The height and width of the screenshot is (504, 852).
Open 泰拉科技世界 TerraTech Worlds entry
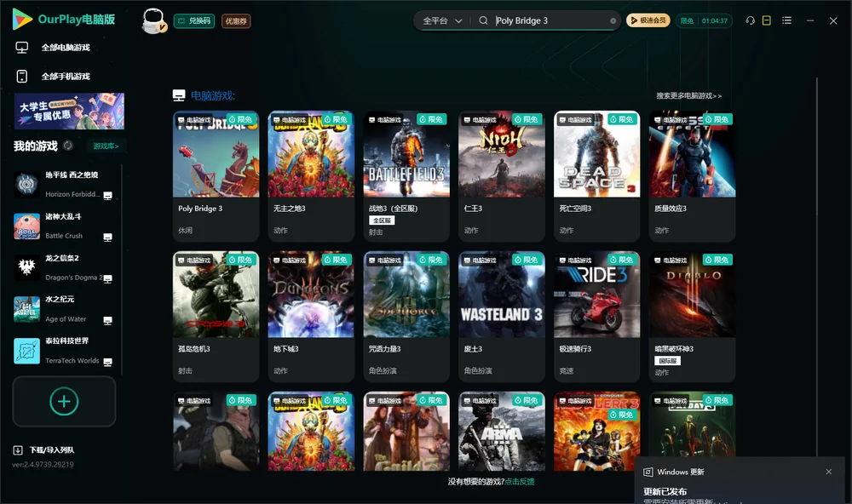(x=63, y=350)
